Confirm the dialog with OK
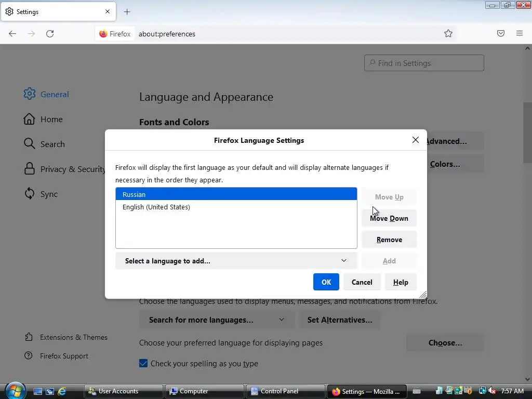The height and width of the screenshot is (399, 532). [326, 282]
